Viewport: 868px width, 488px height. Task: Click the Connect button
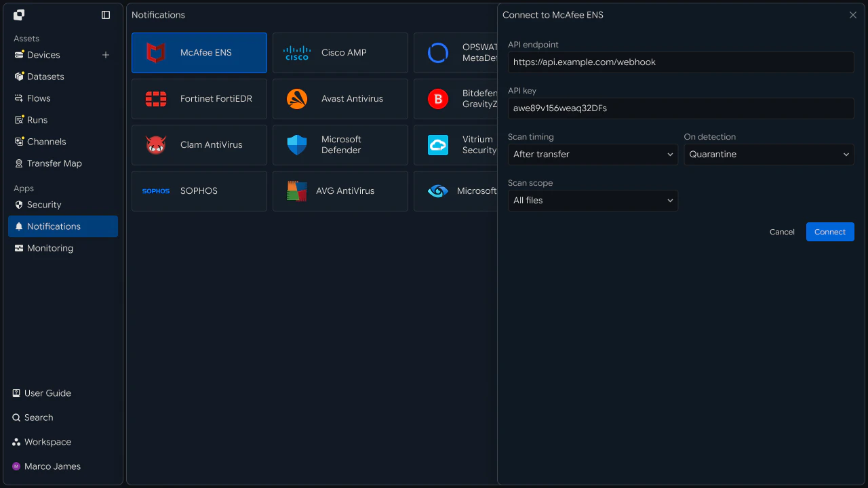point(830,232)
